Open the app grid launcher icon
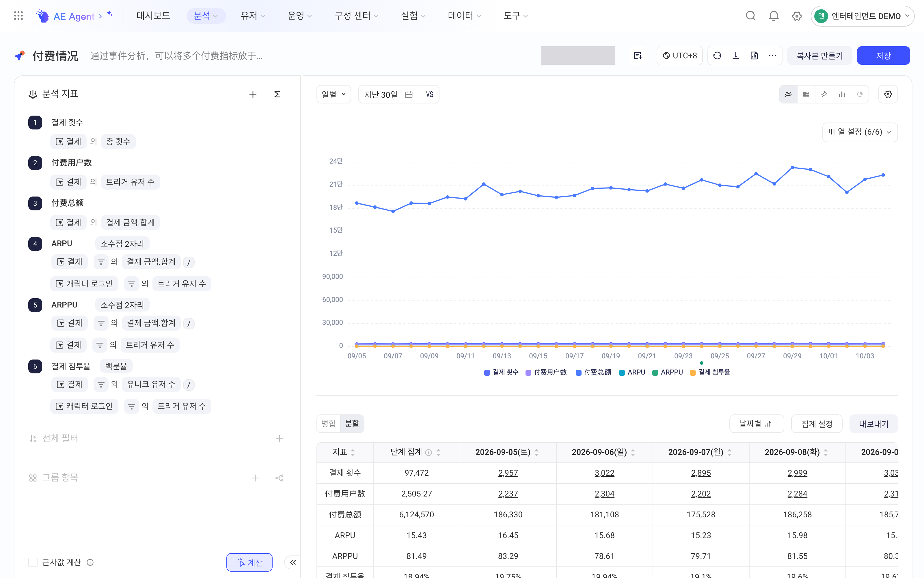 (18, 16)
